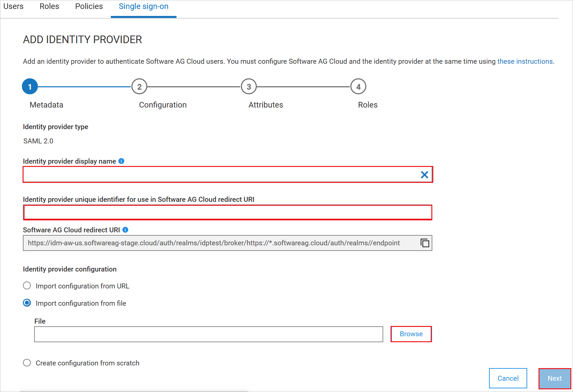The height and width of the screenshot is (392, 573).
Task: Cancel adding the identity provider
Action: click(508, 378)
